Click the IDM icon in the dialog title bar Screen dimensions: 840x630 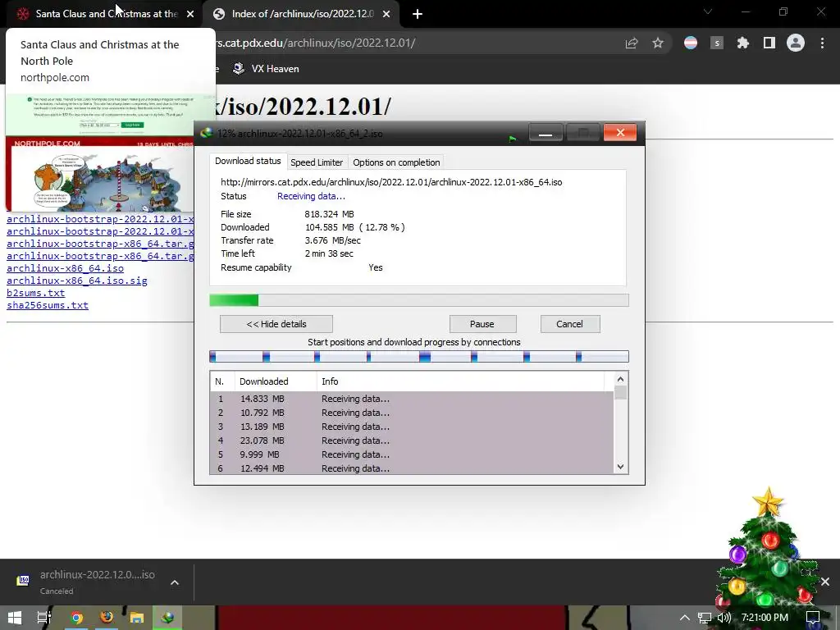click(206, 133)
